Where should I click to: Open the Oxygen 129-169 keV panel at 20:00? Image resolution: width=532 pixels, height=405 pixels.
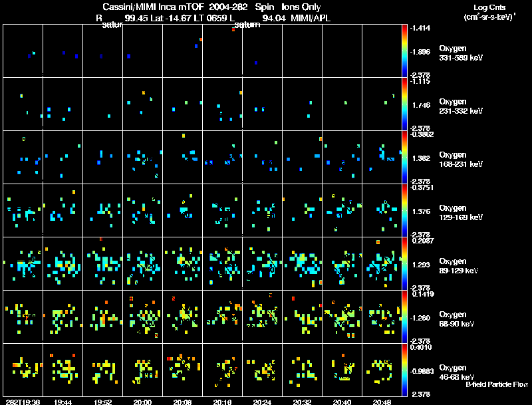tap(142, 210)
